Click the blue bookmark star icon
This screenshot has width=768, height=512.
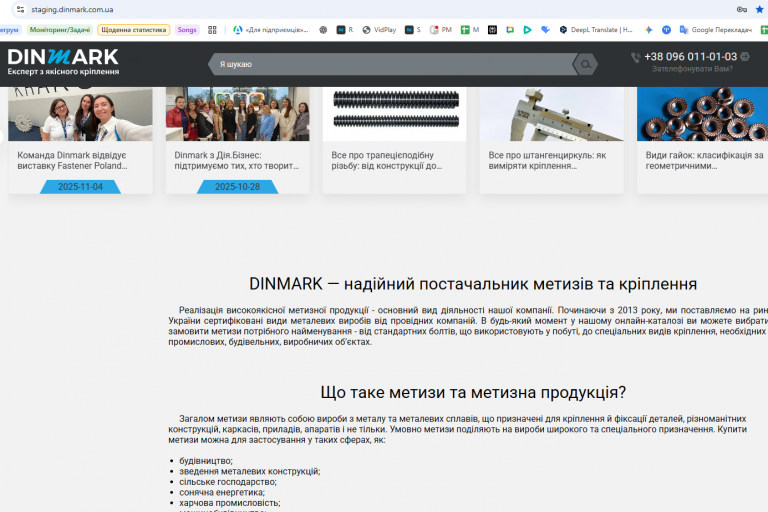pos(760,9)
